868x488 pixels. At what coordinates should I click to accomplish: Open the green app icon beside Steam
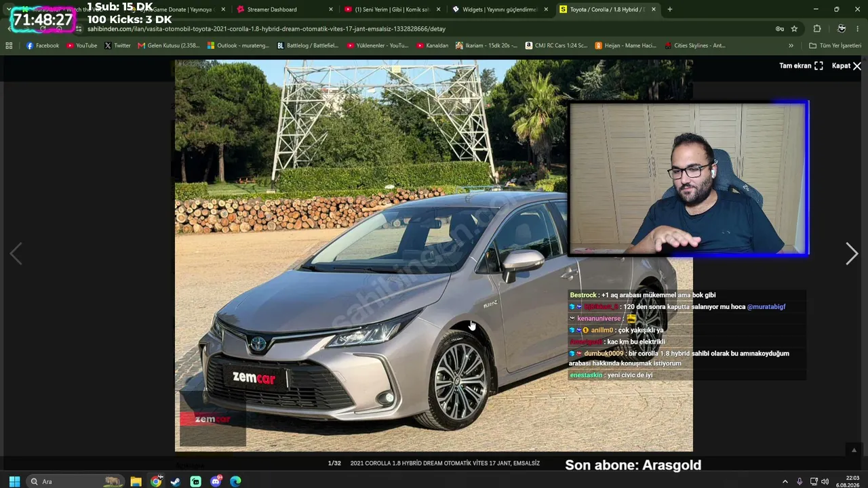coord(196,481)
